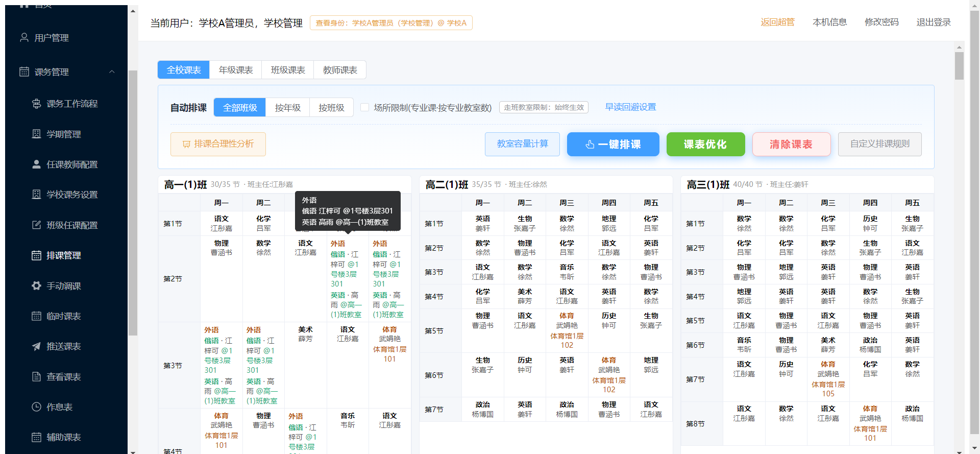Click the 课务管理 calendar icon
This screenshot has width=980, height=454.
pyautogui.click(x=24, y=71)
